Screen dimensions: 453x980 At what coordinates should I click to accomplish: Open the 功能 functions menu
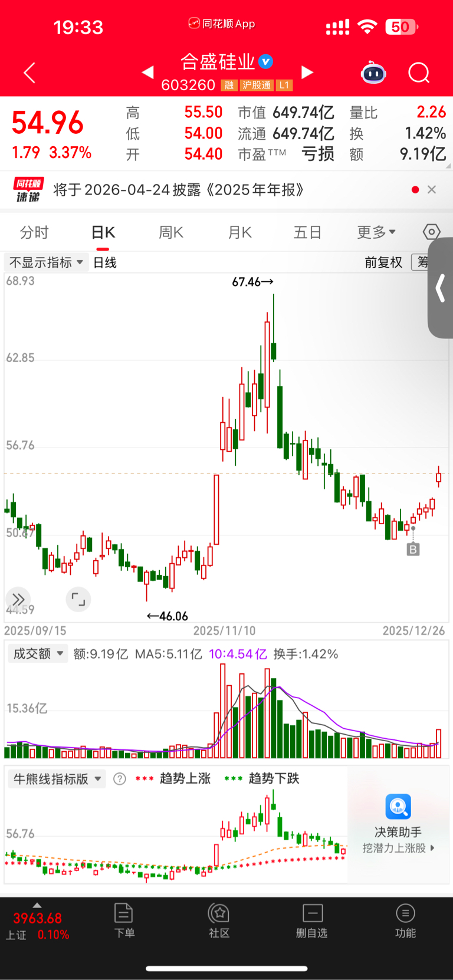tap(406, 920)
